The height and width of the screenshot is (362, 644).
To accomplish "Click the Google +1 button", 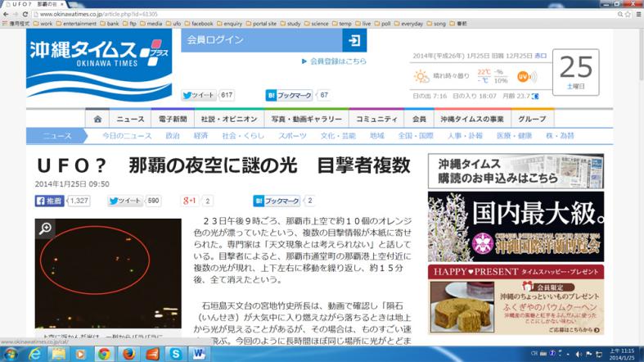I will click(190, 201).
